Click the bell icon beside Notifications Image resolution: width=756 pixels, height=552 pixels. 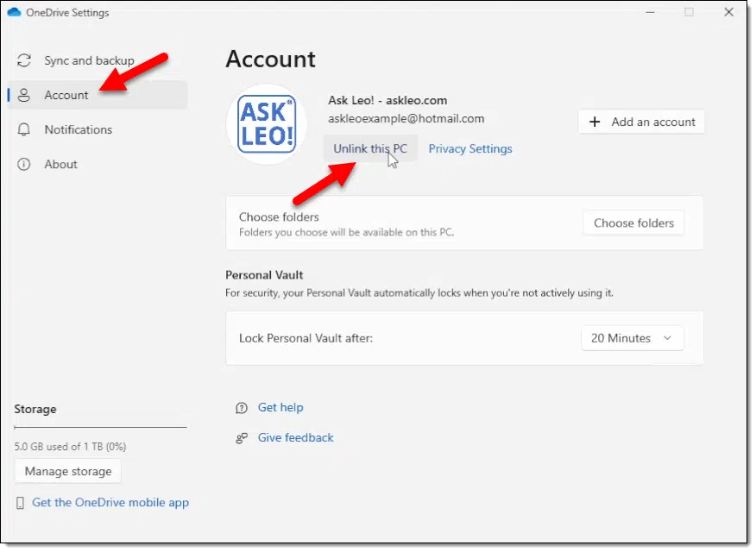click(23, 129)
